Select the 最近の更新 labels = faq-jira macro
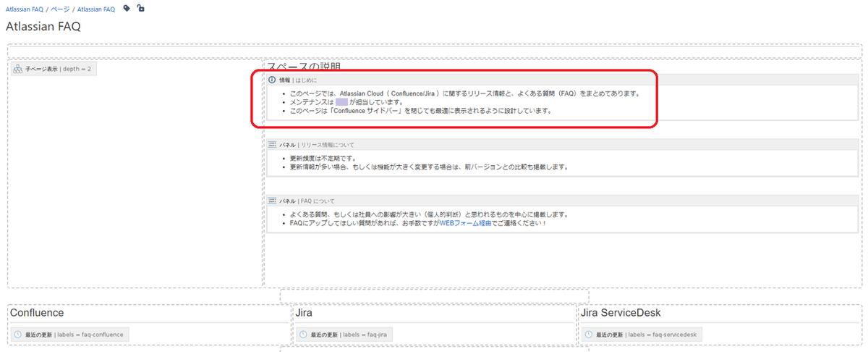868x352 pixels. [344, 335]
